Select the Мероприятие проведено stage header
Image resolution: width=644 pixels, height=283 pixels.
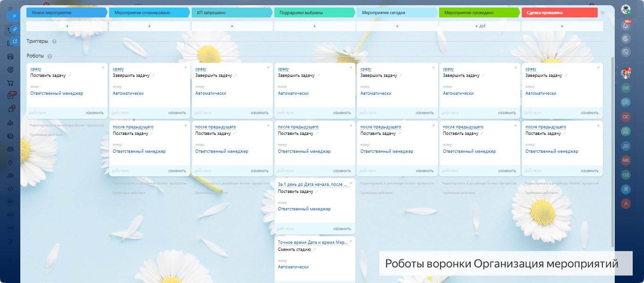pyautogui.click(x=480, y=13)
